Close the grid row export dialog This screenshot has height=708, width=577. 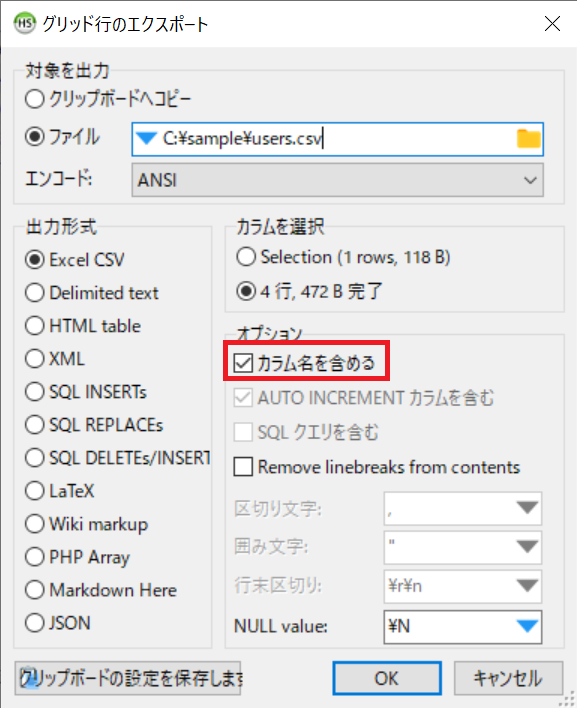pyautogui.click(x=552, y=23)
